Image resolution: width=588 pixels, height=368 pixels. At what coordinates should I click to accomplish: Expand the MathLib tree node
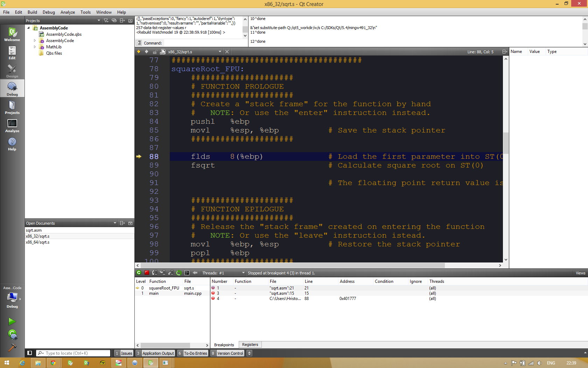click(35, 47)
